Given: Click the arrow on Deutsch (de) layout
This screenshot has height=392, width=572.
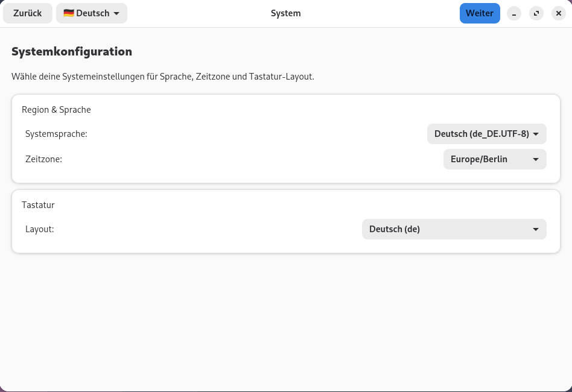Looking at the screenshot, I should click(535, 229).
